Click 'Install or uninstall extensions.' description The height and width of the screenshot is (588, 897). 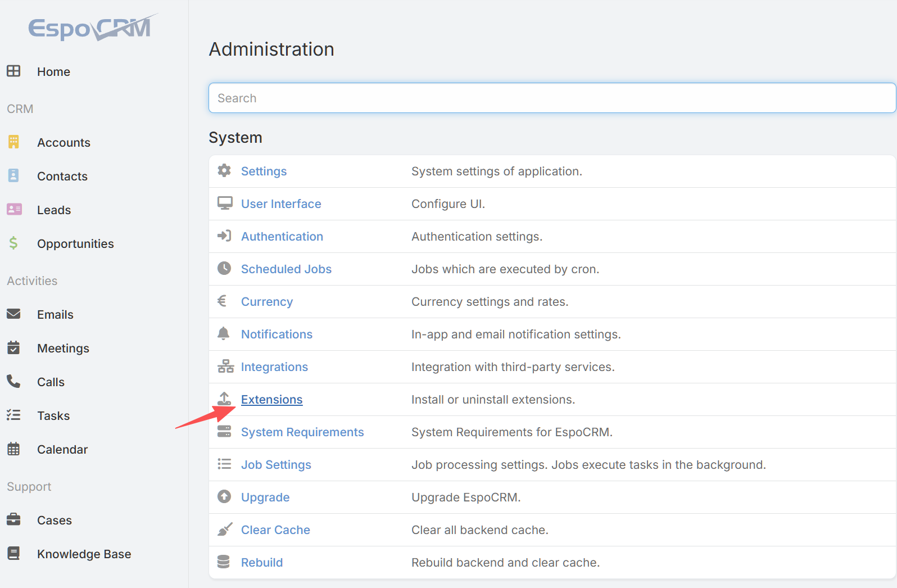[x=493, y=399]
